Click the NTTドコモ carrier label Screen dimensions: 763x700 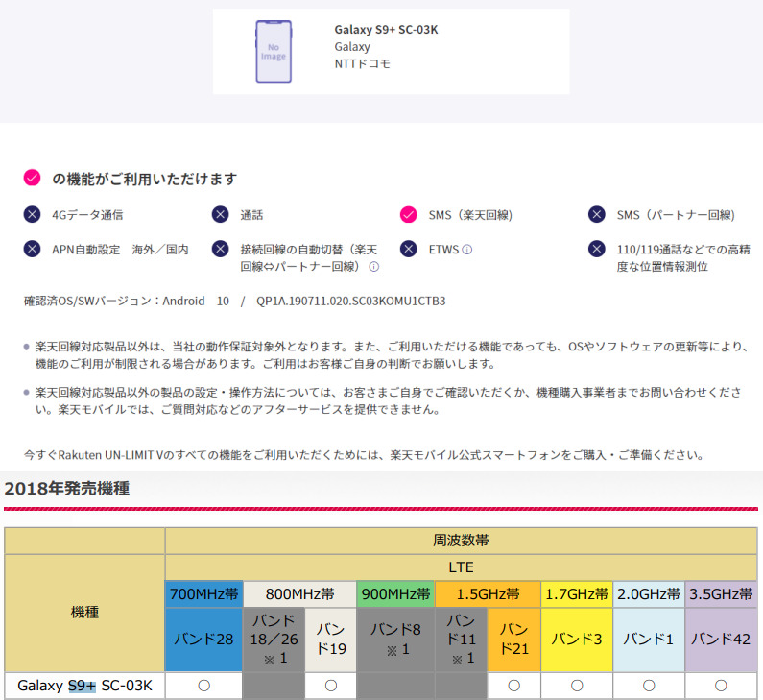tap(363, 64)
